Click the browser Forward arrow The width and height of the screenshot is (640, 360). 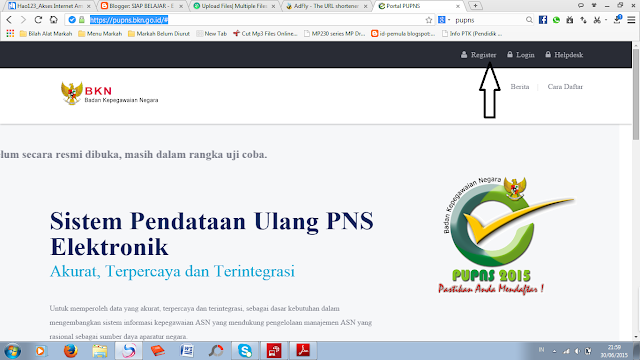point(23,20)
